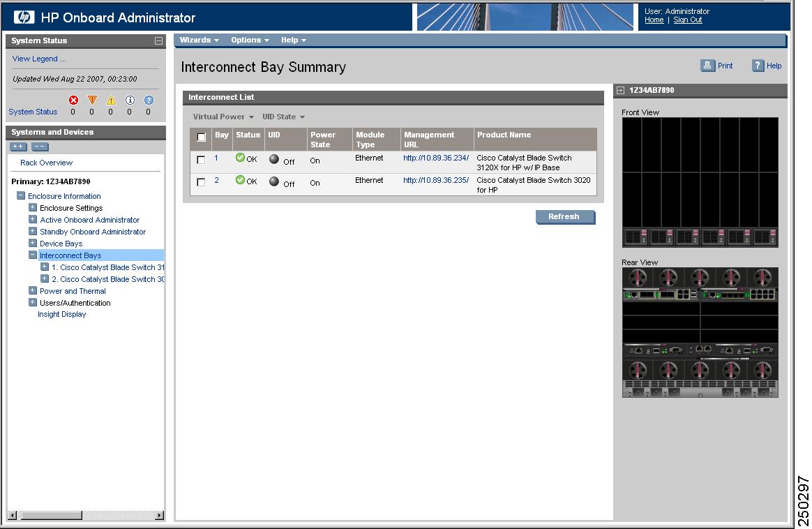This screenshot has width=812, height=529.
Task: Check the bay 1 interconnect checkbox
Action: click(x=201, y=160)
